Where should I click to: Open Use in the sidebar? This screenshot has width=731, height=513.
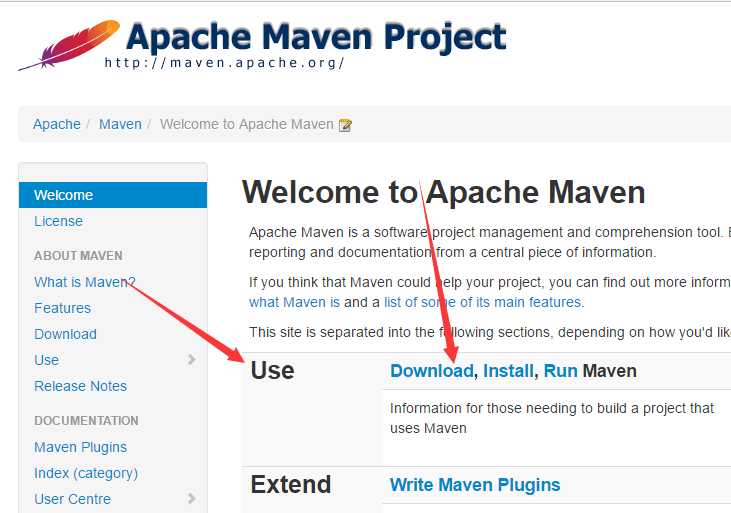pyautogui.click(x=47, y=360)
